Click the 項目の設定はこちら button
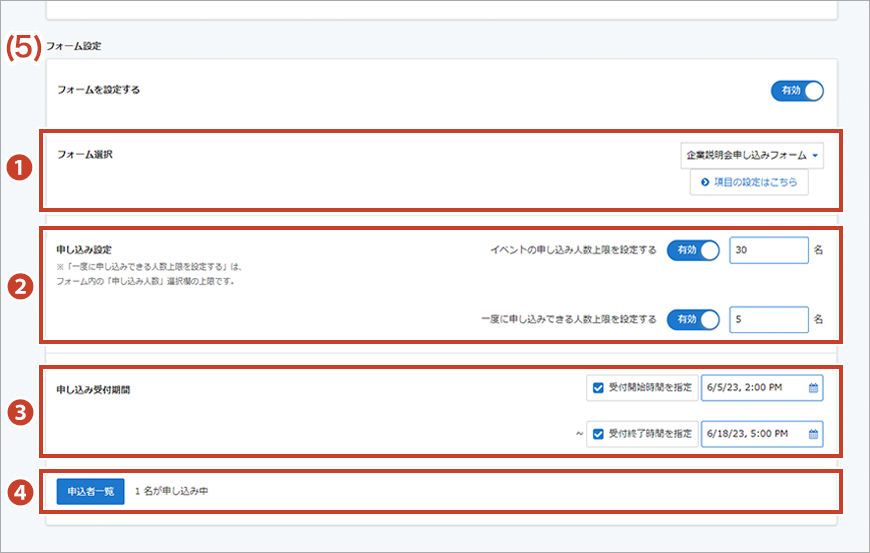 coord(749,182)
